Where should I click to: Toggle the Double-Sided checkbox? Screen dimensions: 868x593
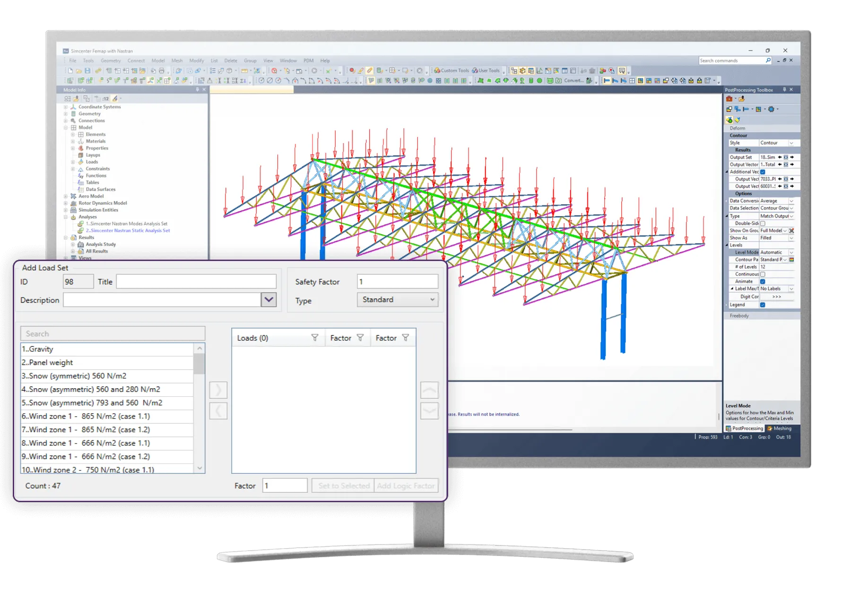[x=763, y=224]
